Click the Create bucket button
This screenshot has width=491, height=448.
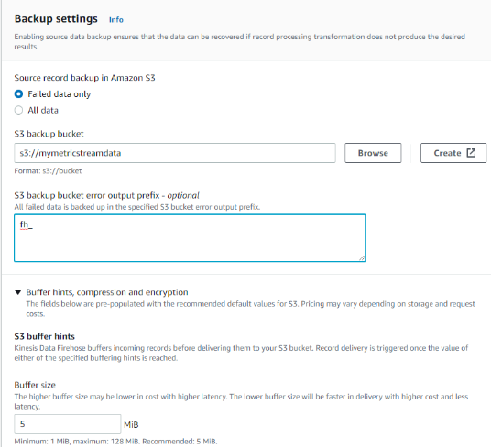pos(453,153)
